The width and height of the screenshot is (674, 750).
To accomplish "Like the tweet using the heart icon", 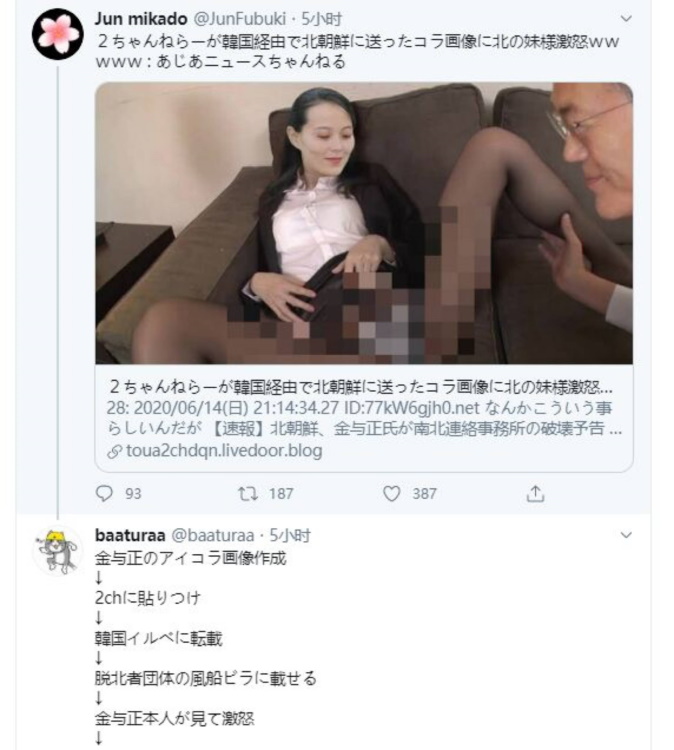I will tap(391, 493).
